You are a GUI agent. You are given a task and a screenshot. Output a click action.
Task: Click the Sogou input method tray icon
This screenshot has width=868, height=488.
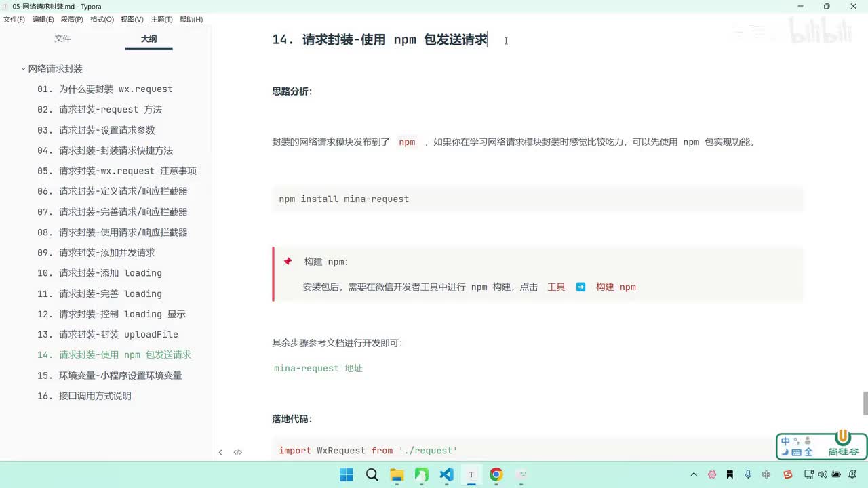[787, 474]
